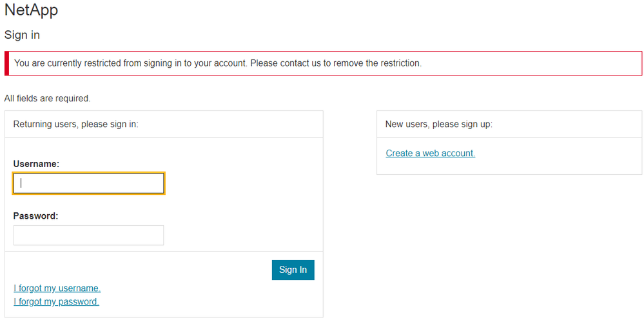The image size is (644, 320).
Task: Focus the Username input field
Action: [88, 183]
